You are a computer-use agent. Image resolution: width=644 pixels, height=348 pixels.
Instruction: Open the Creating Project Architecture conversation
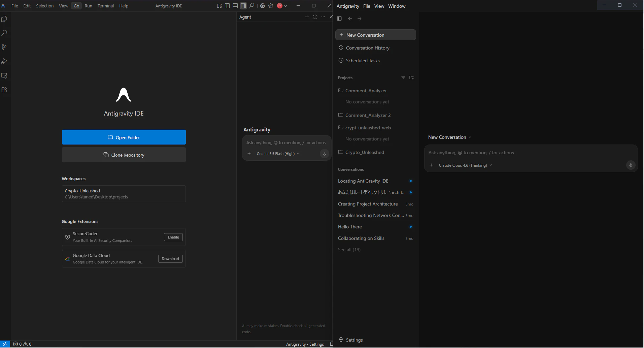pos(376,204)
